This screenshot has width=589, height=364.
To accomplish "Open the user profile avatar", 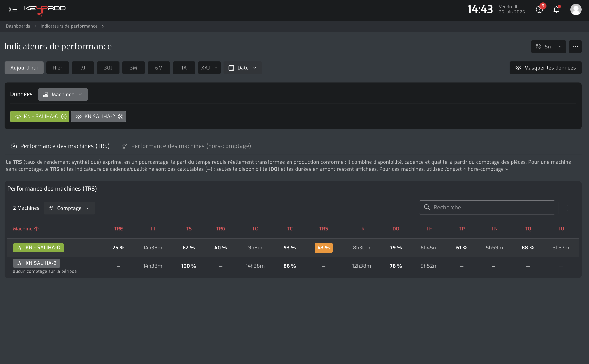I will click(576, 9).
